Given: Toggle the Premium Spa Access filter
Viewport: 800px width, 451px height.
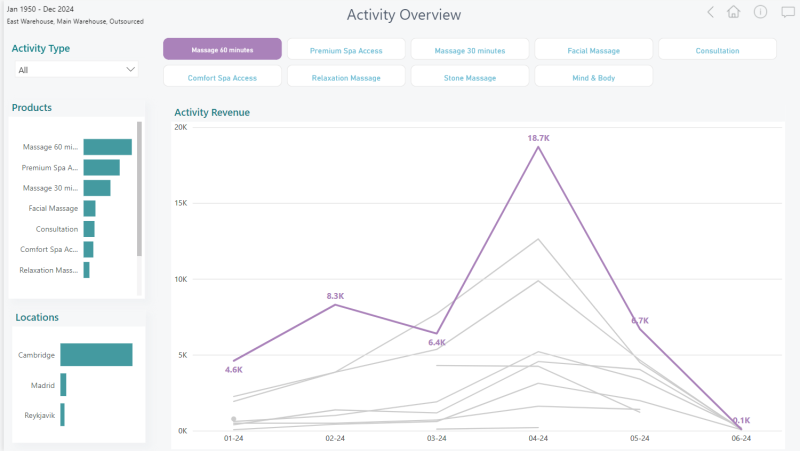Looking at the screenshot, I should tap(346, 49).
